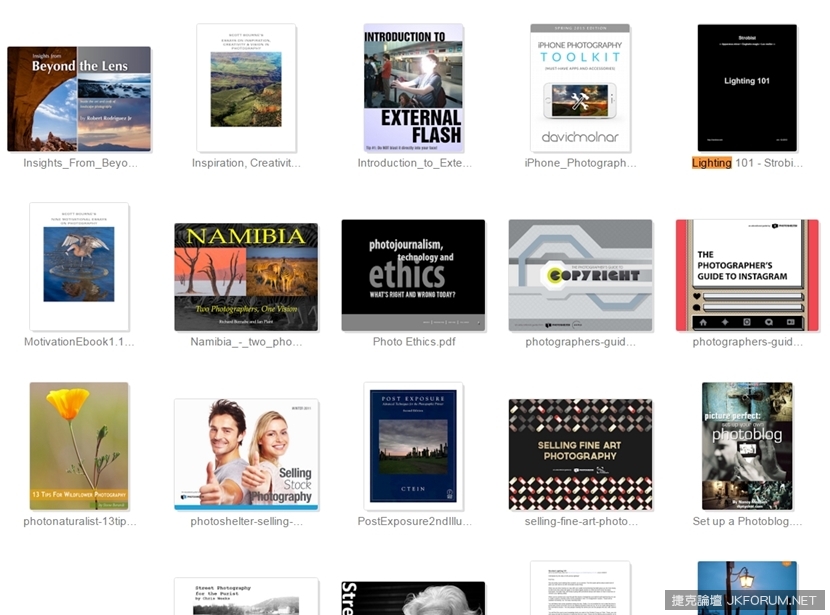Select the heron bird motivational ebook thumbnail
The height and width of the screenshot is (615, 830).
point(79,267)
